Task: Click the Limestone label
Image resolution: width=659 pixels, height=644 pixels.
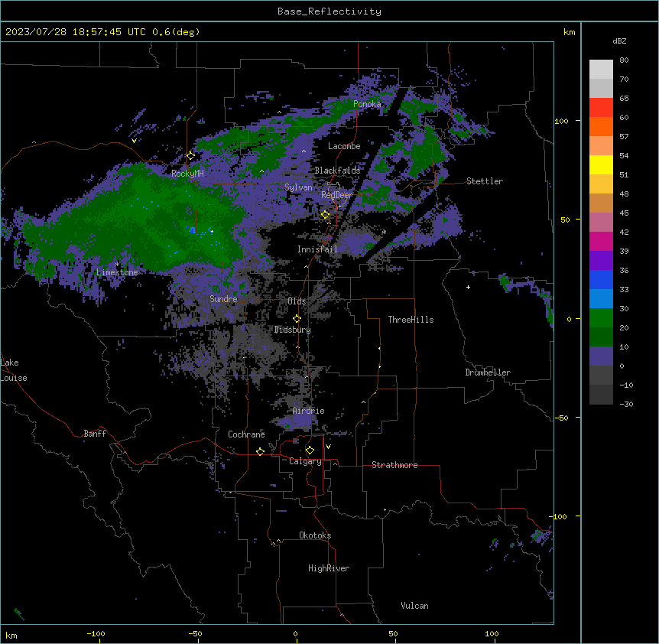Action: pos(117,272)
